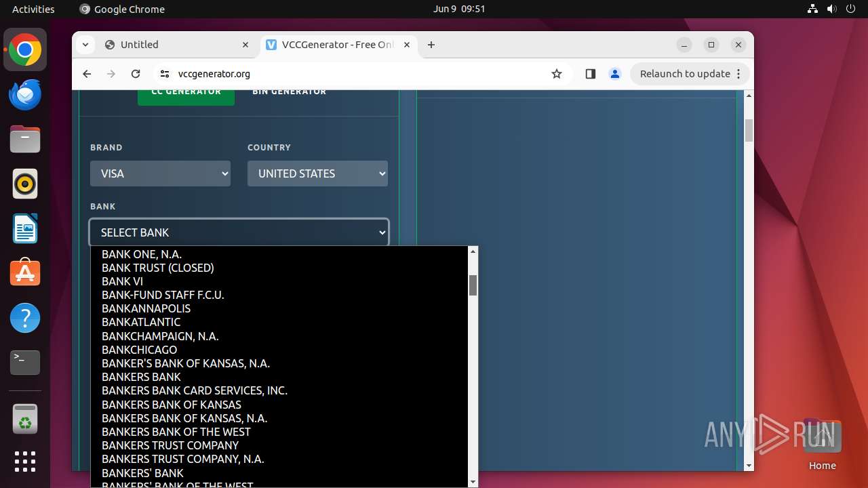Image resolution: width=868 pixels, height=488 pixels.
Task: Launch Thunderbird mail from the dock
Action: point(25,95)
